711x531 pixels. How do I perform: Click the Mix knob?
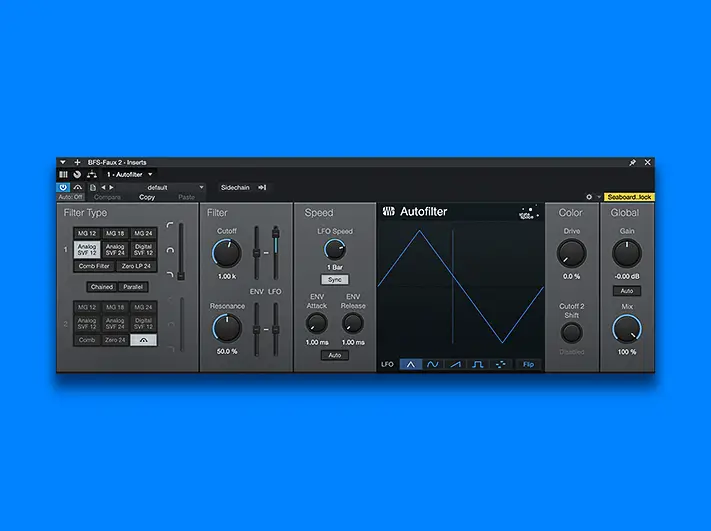click(627, 329)
